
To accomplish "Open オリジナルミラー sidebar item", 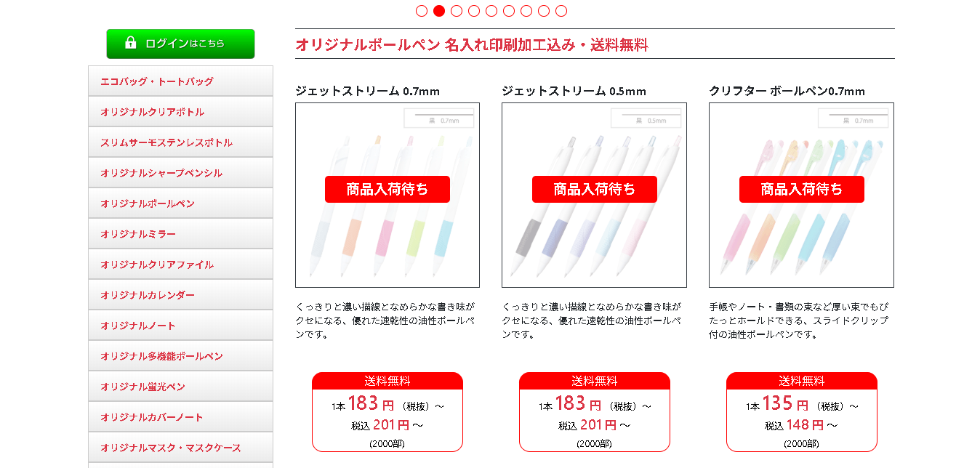I will coord(180,234).
